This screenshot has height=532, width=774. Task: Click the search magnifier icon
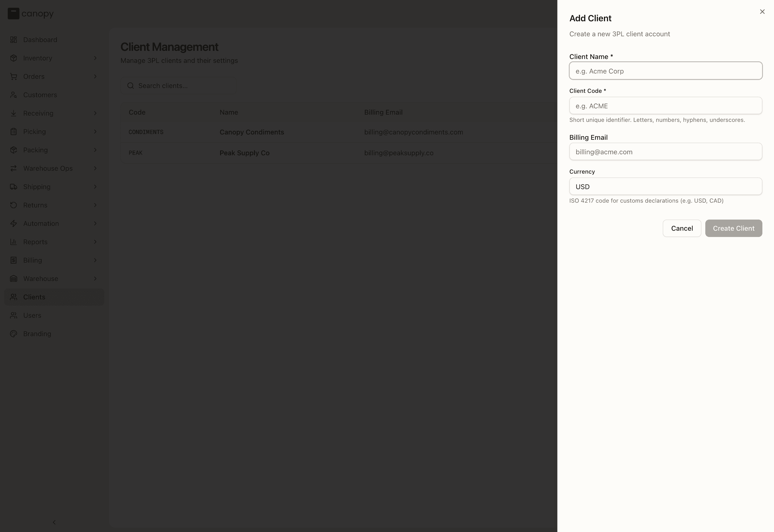(131, 86)
